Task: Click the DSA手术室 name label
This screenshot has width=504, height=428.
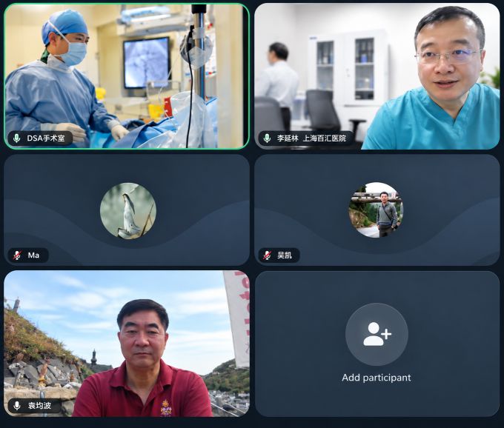Action: point(46,138)
